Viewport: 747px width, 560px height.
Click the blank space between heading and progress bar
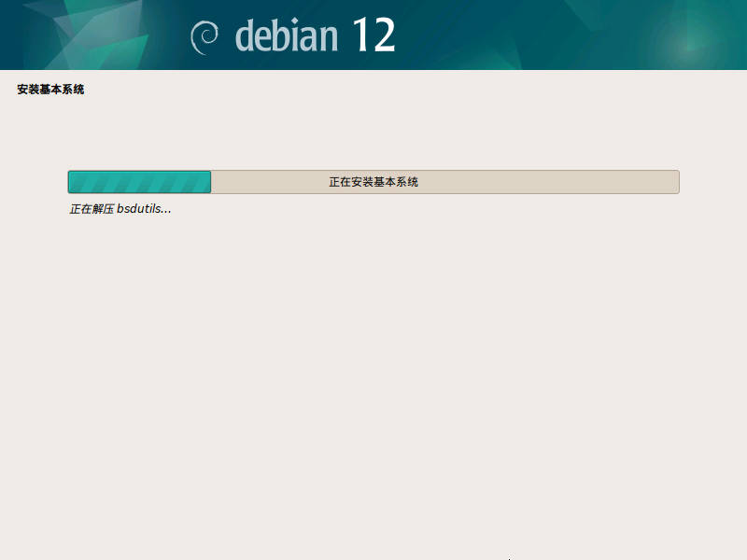373,131
